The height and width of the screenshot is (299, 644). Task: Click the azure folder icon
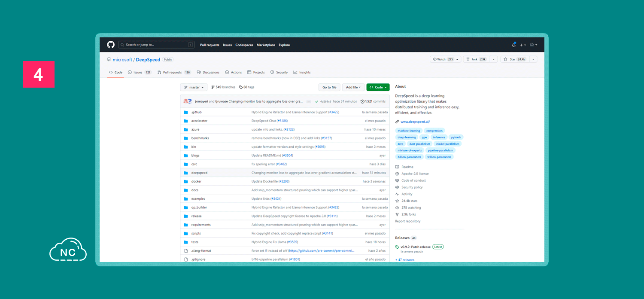coord(186,129)
